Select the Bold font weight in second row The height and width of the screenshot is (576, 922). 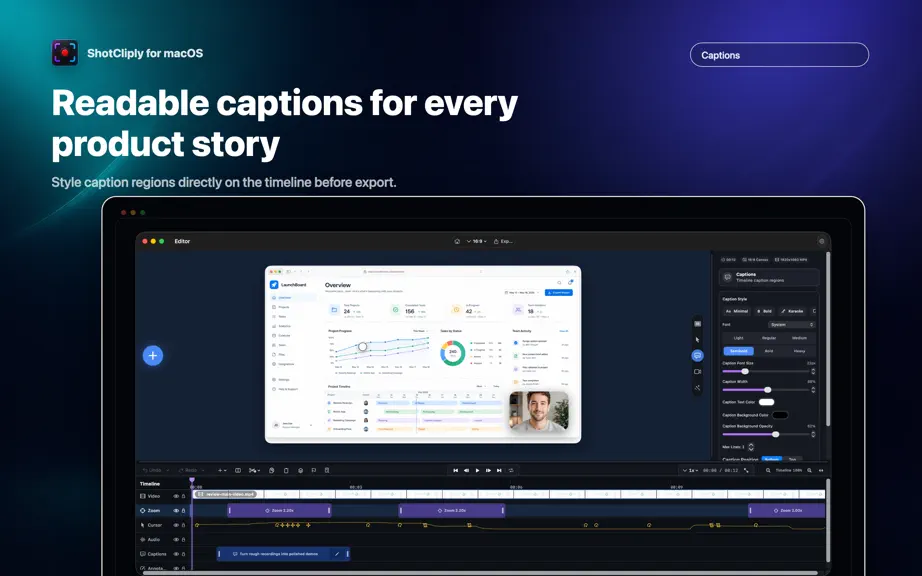[x=769, y=351]
